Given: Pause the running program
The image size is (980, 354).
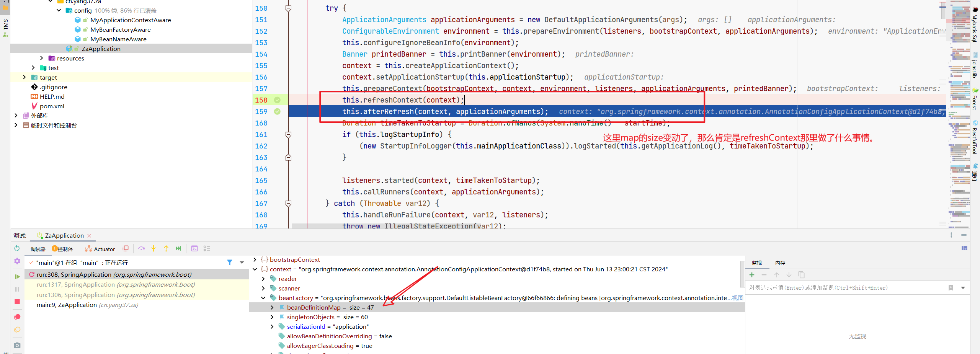Looking at the screenshot, I should 17,289.
